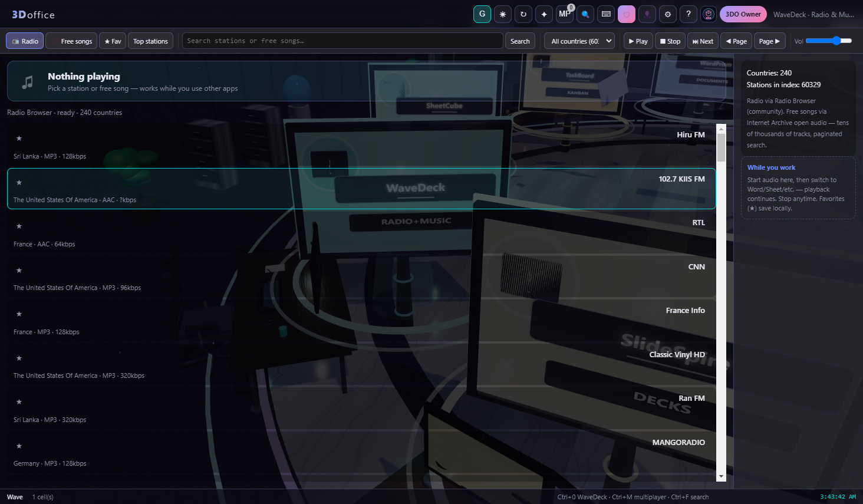Open the question mark help icon
The width and height of the screenshot is (863, 504).
689,14
